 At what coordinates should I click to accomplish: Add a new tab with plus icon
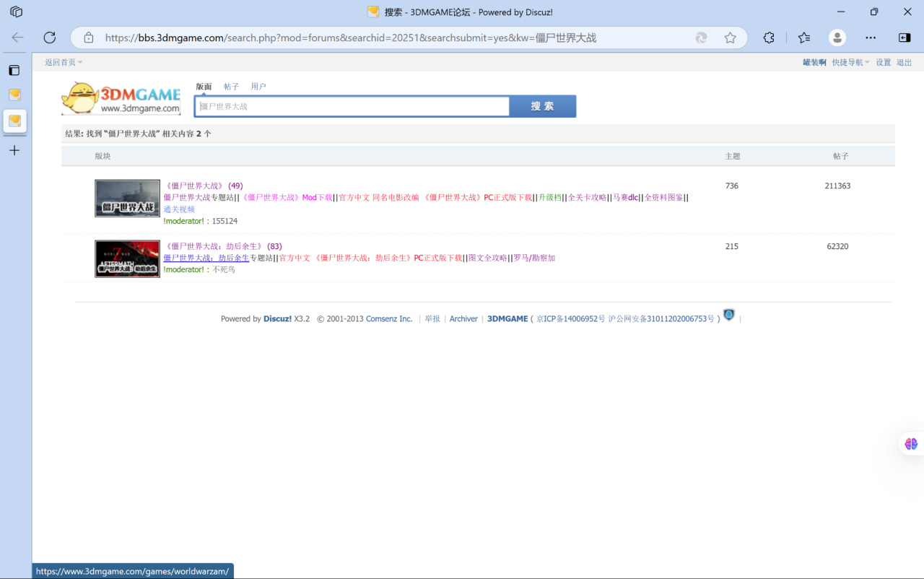point(14,150)
